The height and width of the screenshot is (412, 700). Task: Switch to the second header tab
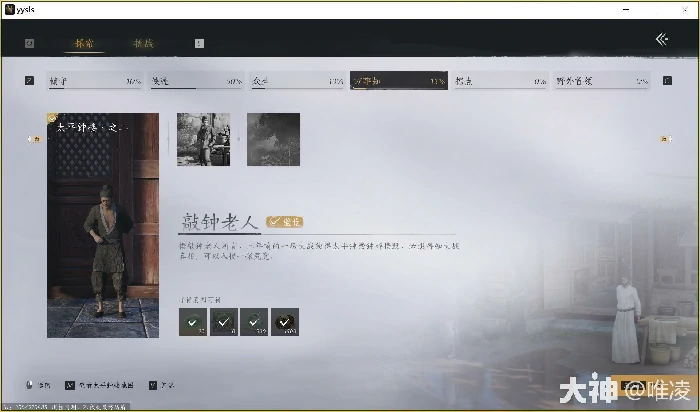[144, 43]
